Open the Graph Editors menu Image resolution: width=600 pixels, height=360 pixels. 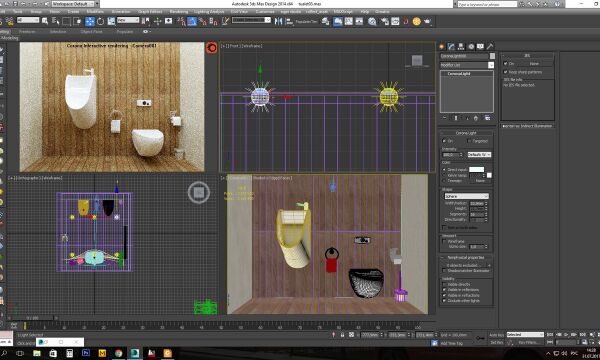tap(150, 12)
